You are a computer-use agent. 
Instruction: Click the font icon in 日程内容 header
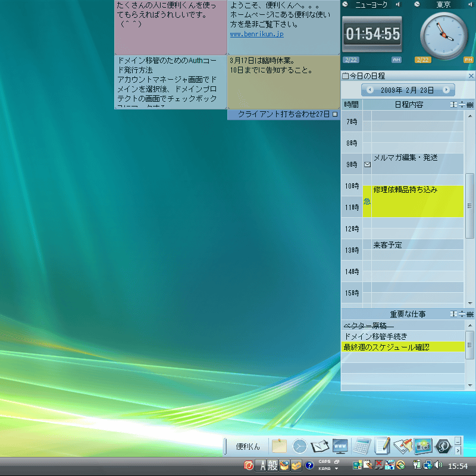[470, 105]
